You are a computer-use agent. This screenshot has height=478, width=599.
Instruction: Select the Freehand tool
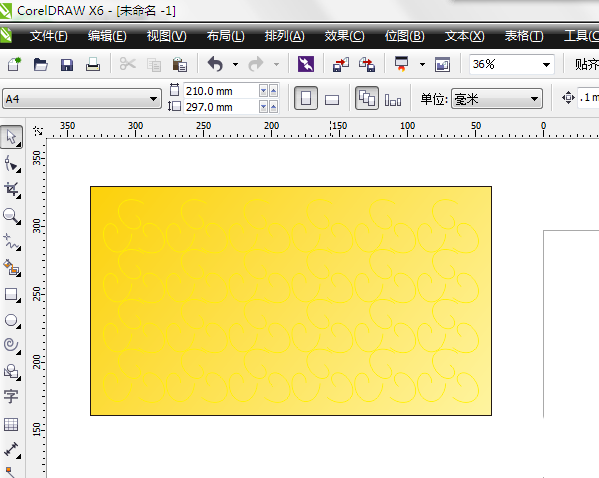click(x=12, y=242)
